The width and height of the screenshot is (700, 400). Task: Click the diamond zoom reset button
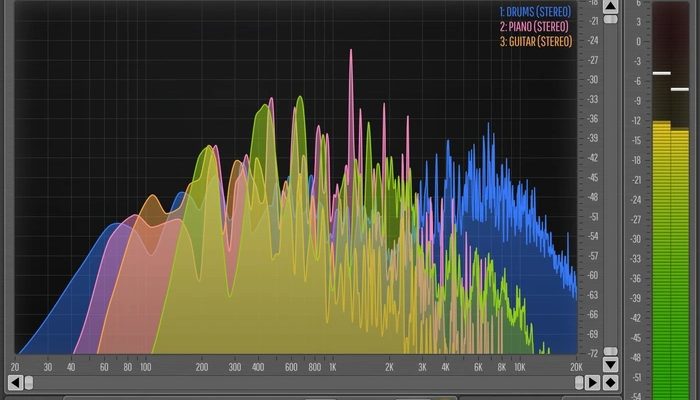(610, 383)
